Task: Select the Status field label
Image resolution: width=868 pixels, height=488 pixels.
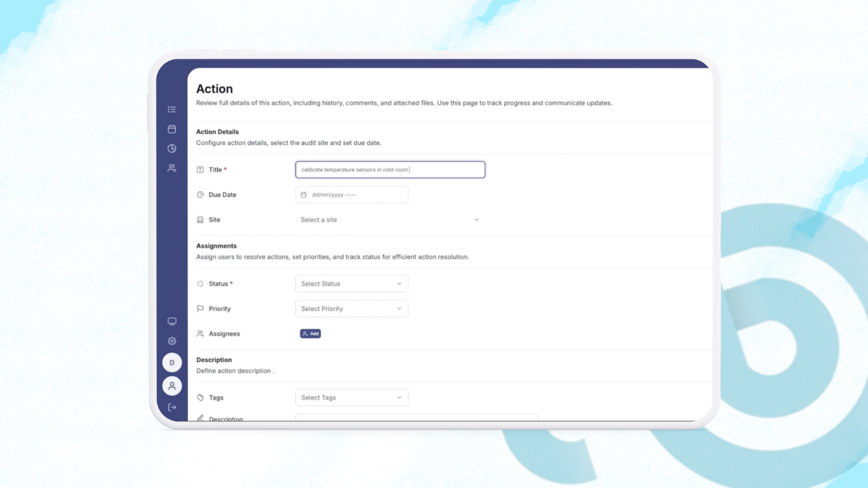Action: point(219,284)
